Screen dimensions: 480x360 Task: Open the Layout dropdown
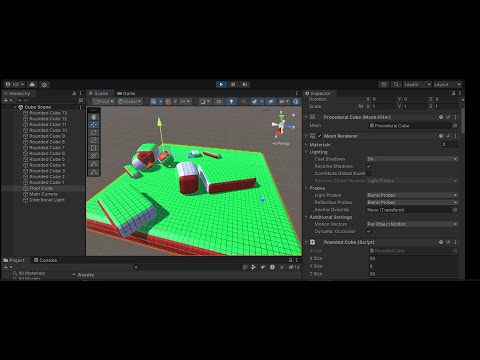point(447,85)
